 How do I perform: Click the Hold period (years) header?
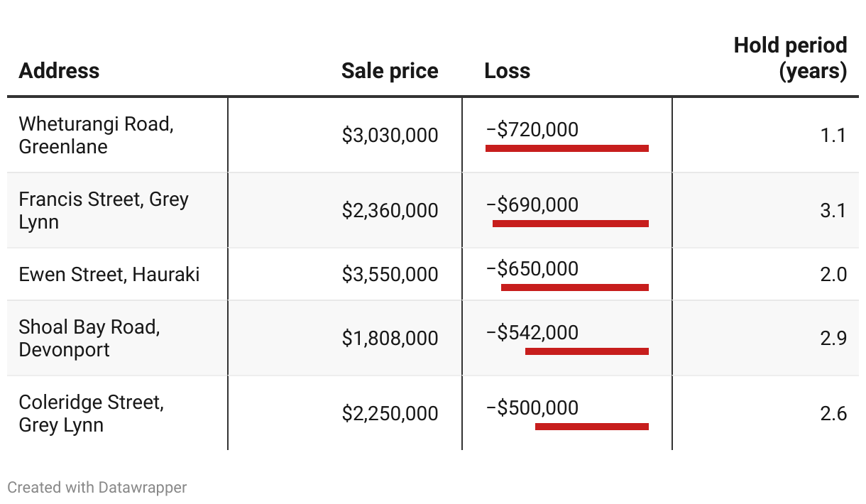[x=790, y=58]
